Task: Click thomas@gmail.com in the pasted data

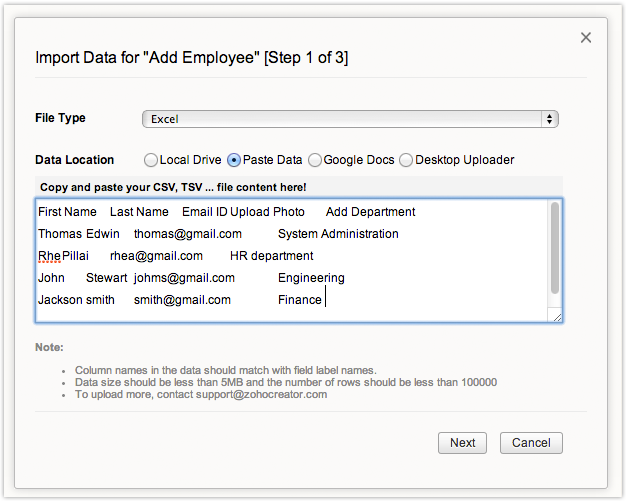Action: [x=187, y=234]
